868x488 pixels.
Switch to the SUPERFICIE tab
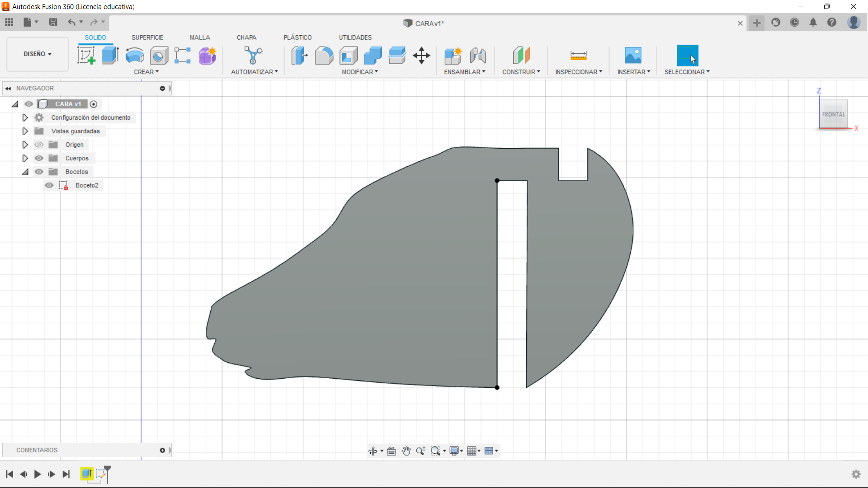(x=147, y=37)
